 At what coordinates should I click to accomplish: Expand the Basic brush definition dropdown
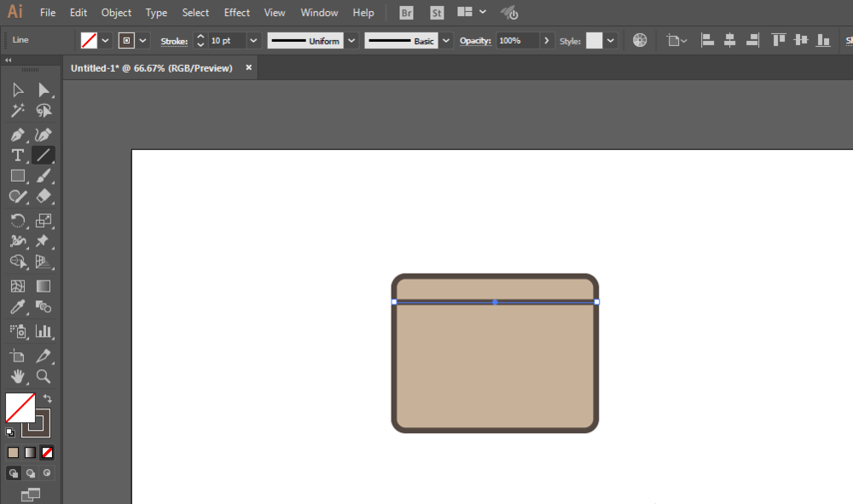pyautogui.click(x=446, y=40)
